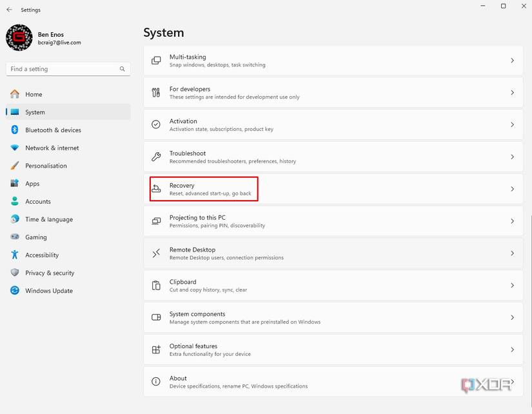
Task: Click the Remote Desktop icon
Action: click(x=156, y=253)
